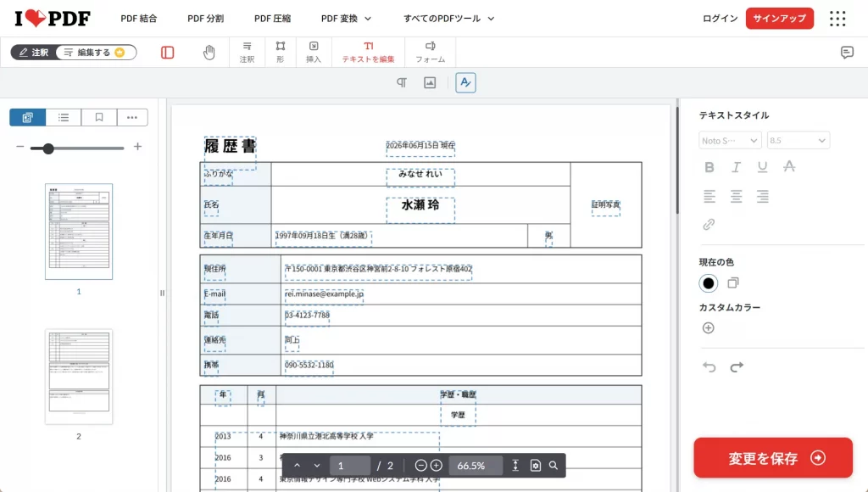
Task: Click the link icon in text style
Action: pos(709,225)
